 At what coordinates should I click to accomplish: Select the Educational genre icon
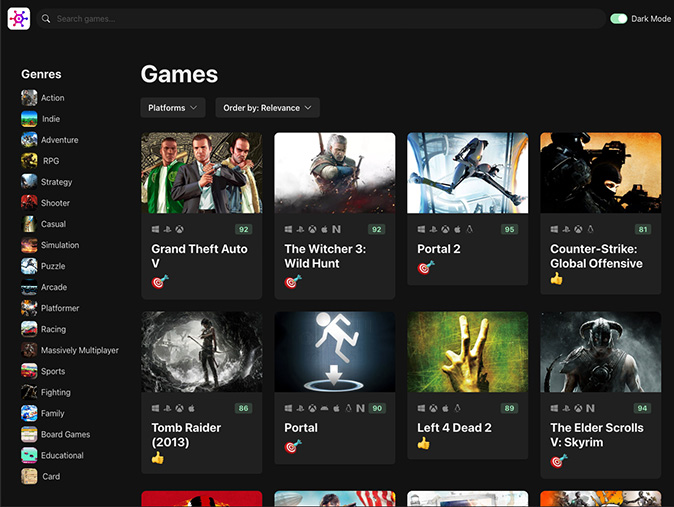(29, 456)
